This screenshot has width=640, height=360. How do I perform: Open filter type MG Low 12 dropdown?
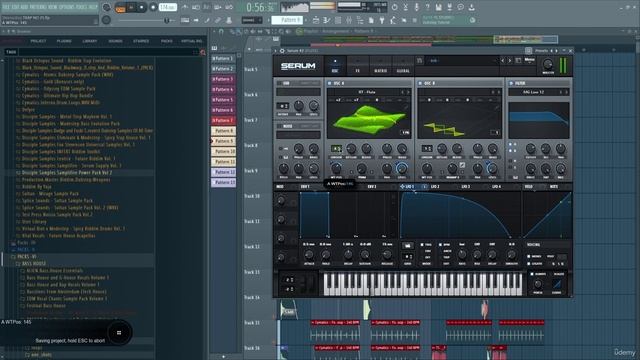click(534, 92)
